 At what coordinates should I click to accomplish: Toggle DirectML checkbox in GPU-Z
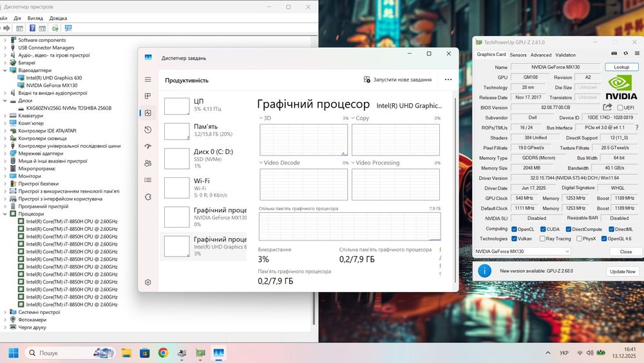611,229
